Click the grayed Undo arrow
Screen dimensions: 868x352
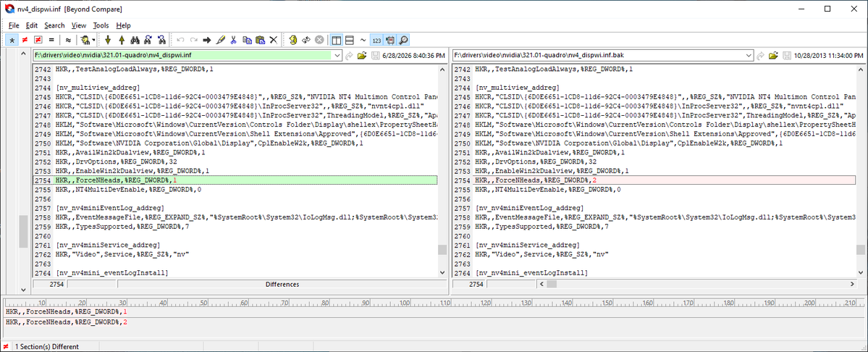click(180, 40)
